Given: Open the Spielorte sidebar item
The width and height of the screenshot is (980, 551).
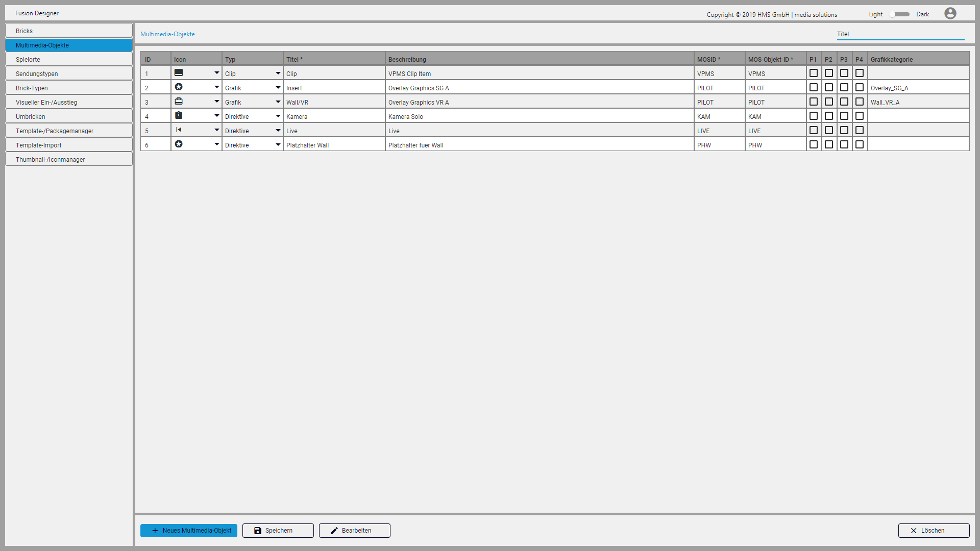Looking at the screenshot, I should pyautogui.click(x=69, y=59).
